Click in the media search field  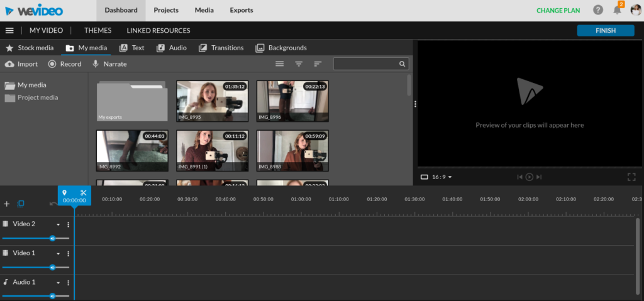[371, 64]
